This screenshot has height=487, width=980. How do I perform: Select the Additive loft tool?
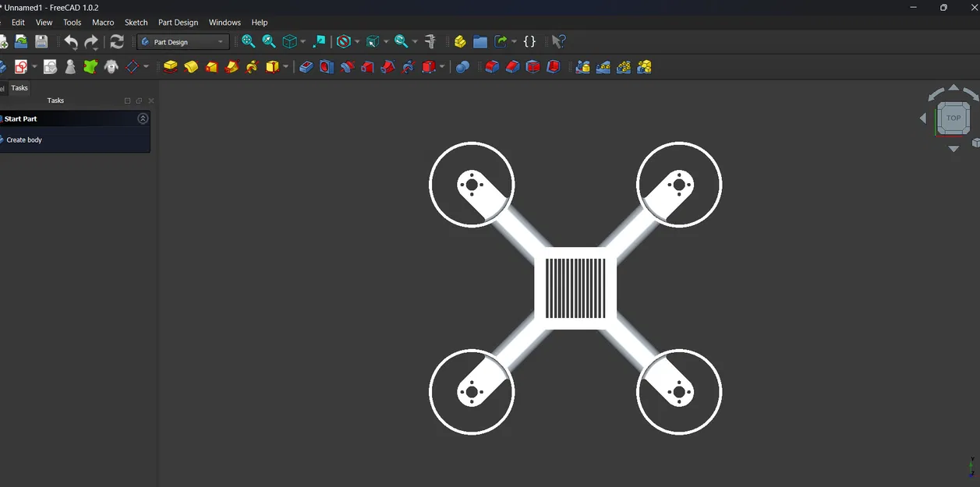pos(211,66)
